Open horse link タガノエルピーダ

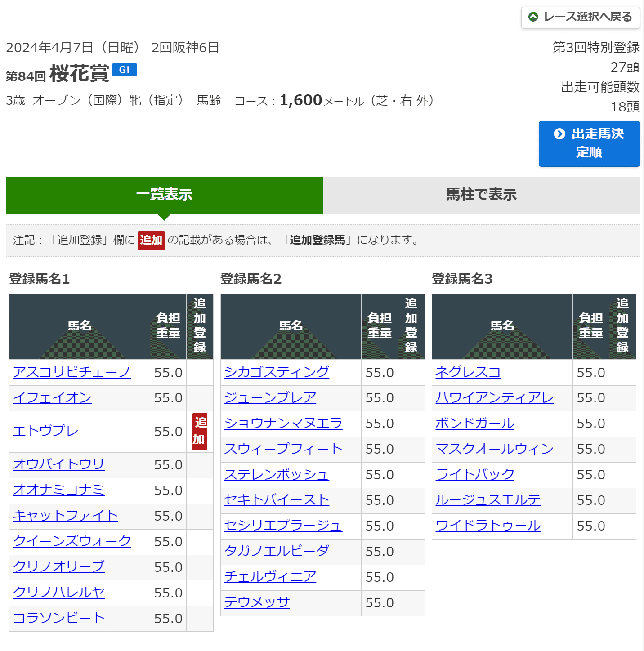(x=277, y=552)
